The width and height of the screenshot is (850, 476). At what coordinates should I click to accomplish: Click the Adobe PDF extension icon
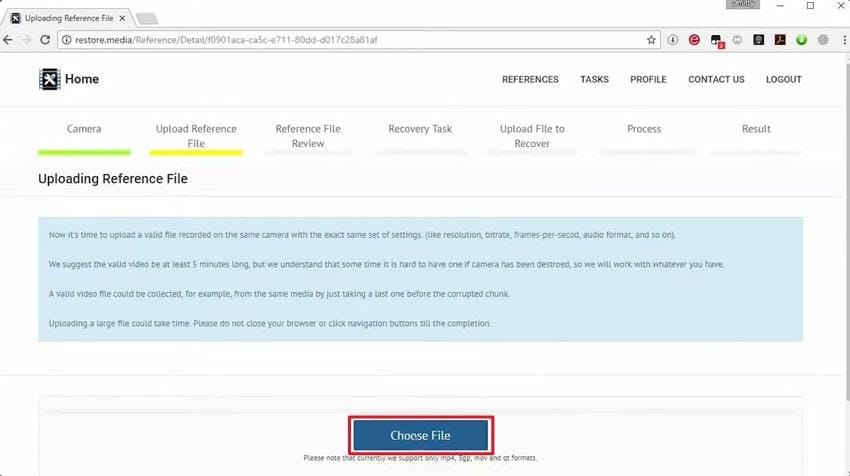tap(780, 40)
